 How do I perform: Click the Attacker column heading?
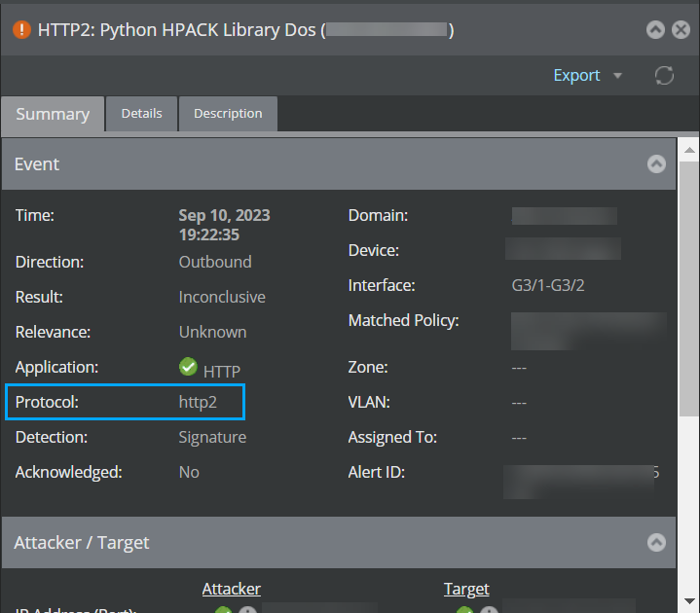(232, 589)
